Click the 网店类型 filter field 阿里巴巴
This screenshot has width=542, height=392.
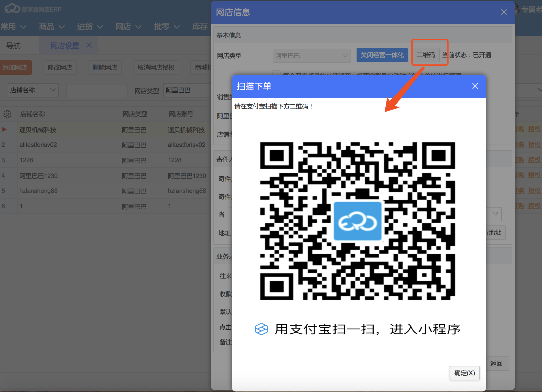187,90
